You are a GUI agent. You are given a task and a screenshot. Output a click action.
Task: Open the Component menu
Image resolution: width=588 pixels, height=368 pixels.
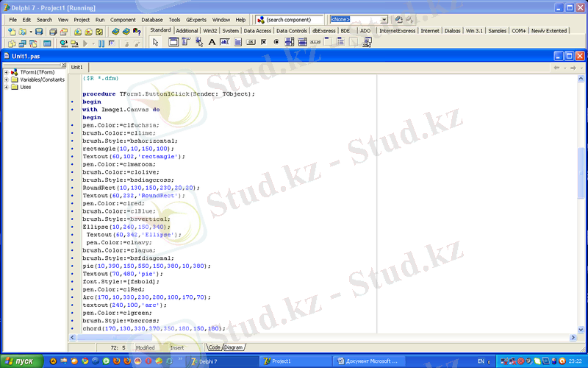pyautogui.click(x=123, y=19)
